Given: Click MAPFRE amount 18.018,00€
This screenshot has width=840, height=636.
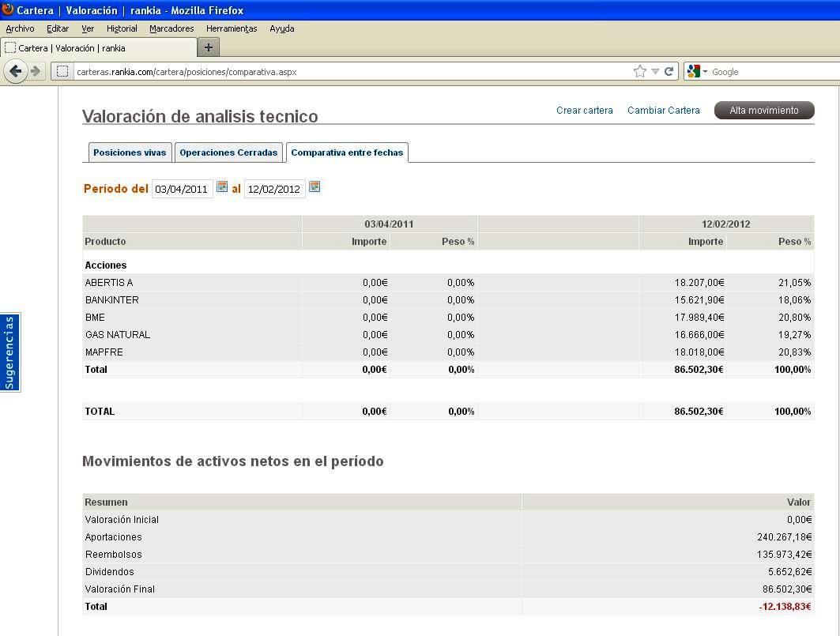Looking at the screenshot, I should coord(699,352).
